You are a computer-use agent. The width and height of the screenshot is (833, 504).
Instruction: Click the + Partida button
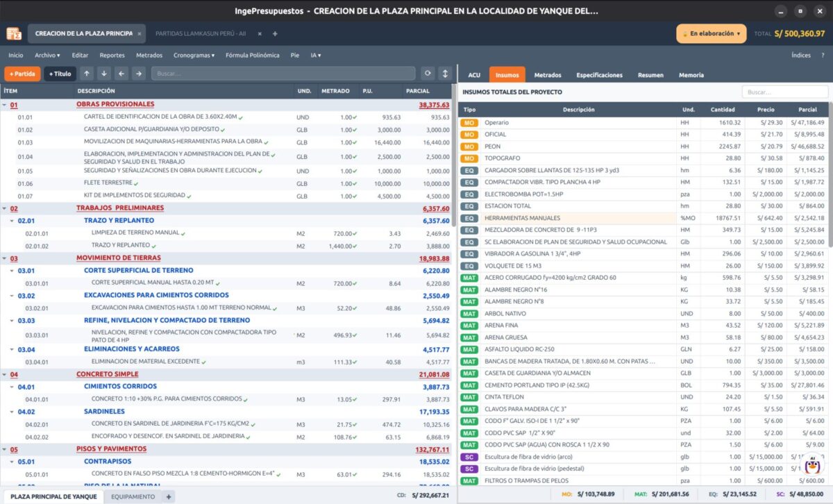click(22, 74)
